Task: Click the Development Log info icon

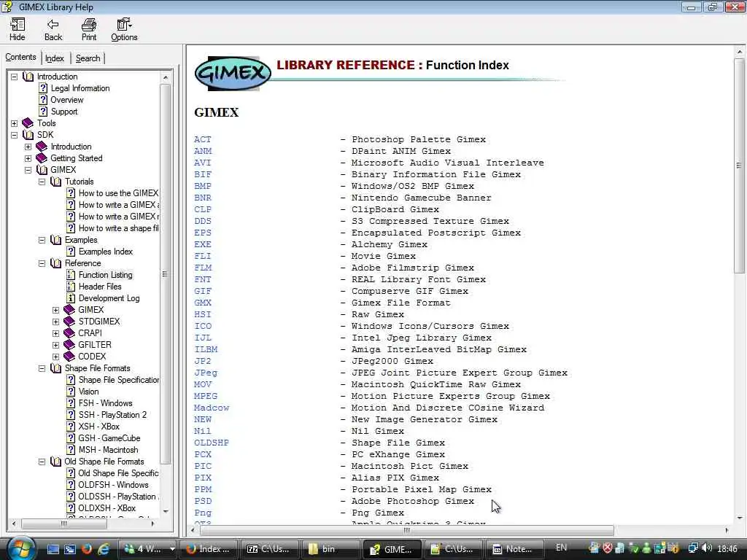Action: [71, 298]
